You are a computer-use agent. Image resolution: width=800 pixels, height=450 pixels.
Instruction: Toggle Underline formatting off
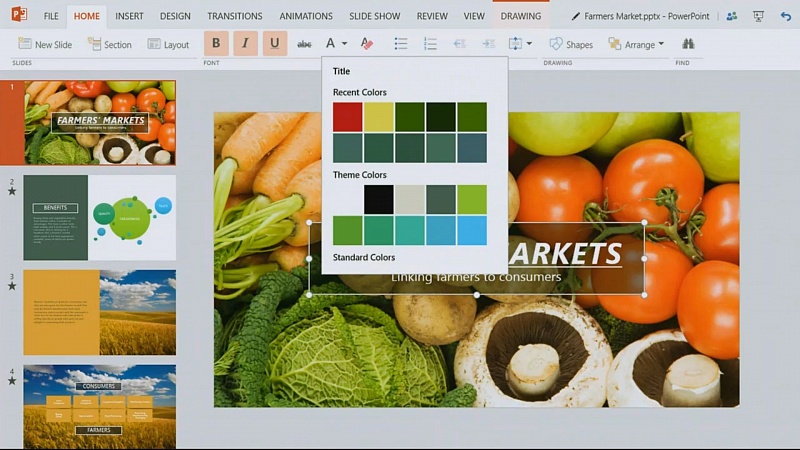pos(275,44)
